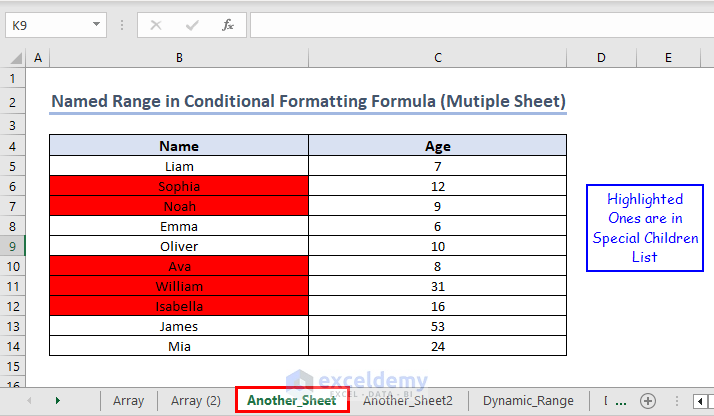Switch to the Array sheet tab
This screenshot has height=416, width=714.
(x=128, y=400)
